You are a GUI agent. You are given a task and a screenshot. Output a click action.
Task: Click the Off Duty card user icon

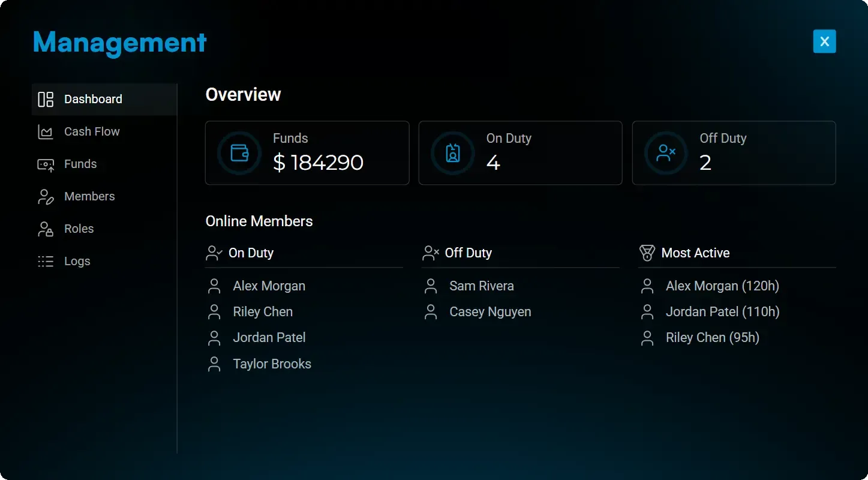pyautogui.click(x=666, y=153)
